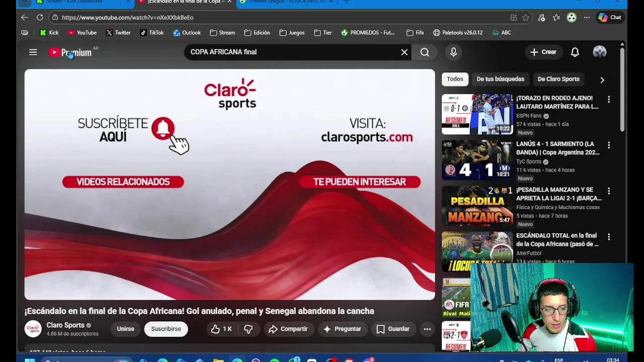Open the Outlook bookmark
The height and width of the screenshot is (362, 644).
pyautogui.click(x=187, y=33)
